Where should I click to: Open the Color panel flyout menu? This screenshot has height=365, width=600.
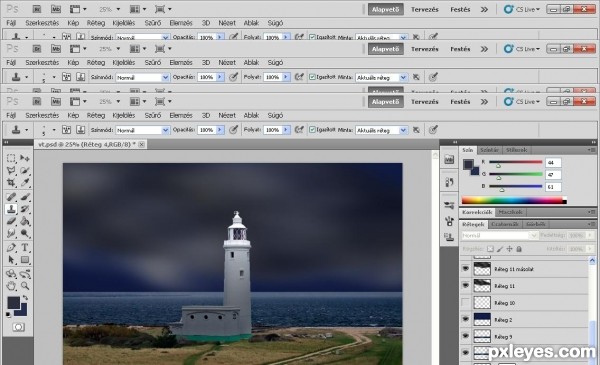[x=592, y=150]
